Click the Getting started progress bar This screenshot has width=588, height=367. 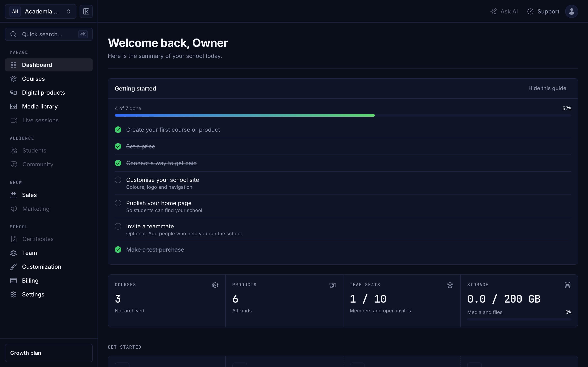tap(343, 115)
